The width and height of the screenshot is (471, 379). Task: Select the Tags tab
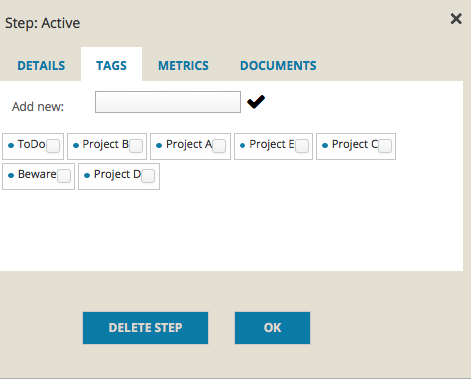[x=111, y=64]
